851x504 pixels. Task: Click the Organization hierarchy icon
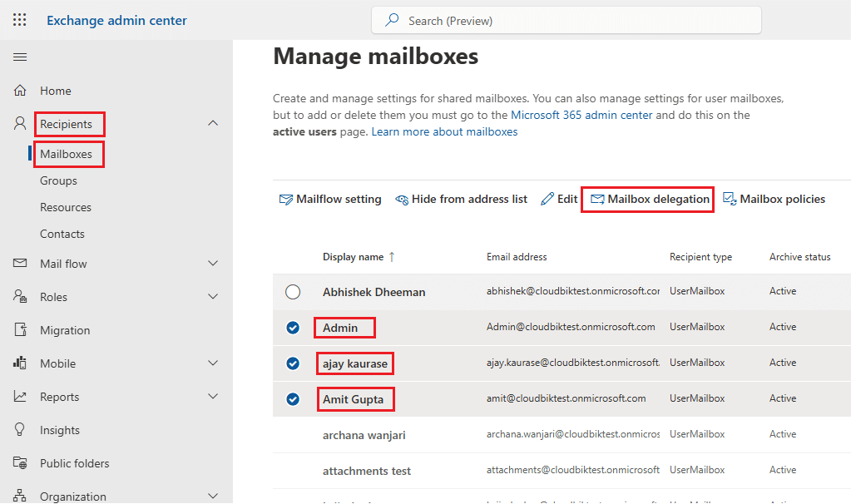coord(20,496)
